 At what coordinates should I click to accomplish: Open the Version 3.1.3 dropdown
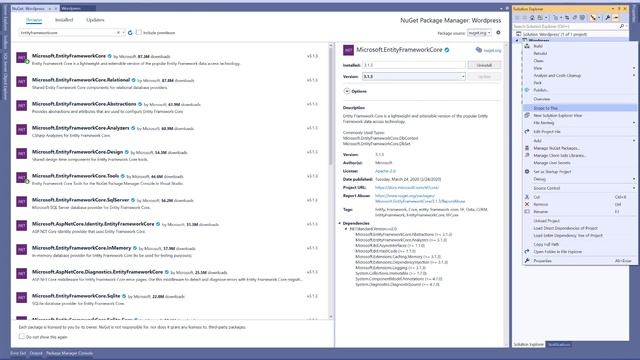click(x=414, y=76)
